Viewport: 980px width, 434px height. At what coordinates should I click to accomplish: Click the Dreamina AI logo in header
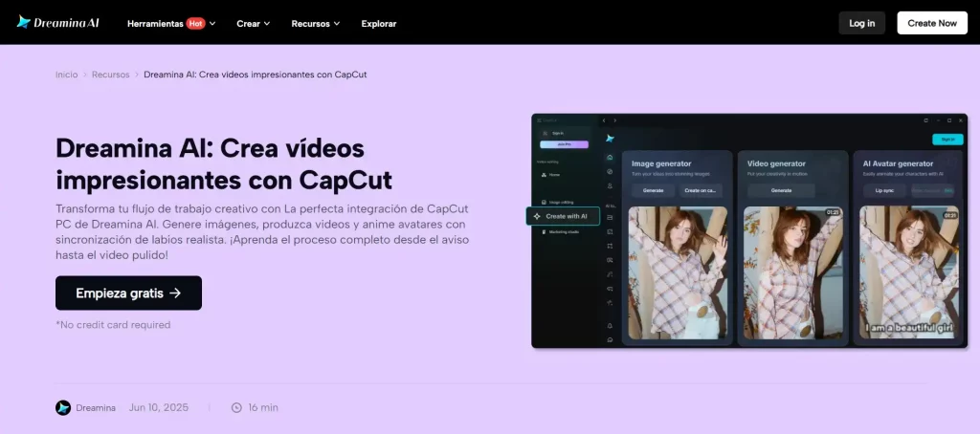pyautogui.click(x=57, y=22)
